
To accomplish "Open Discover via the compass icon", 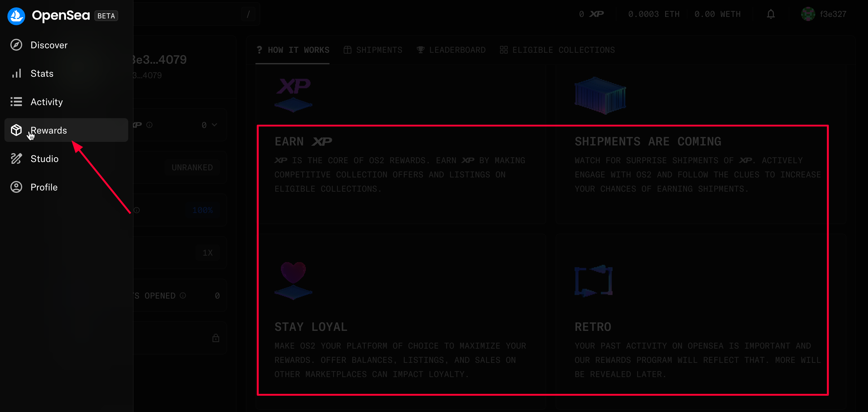I will point(16,45).
